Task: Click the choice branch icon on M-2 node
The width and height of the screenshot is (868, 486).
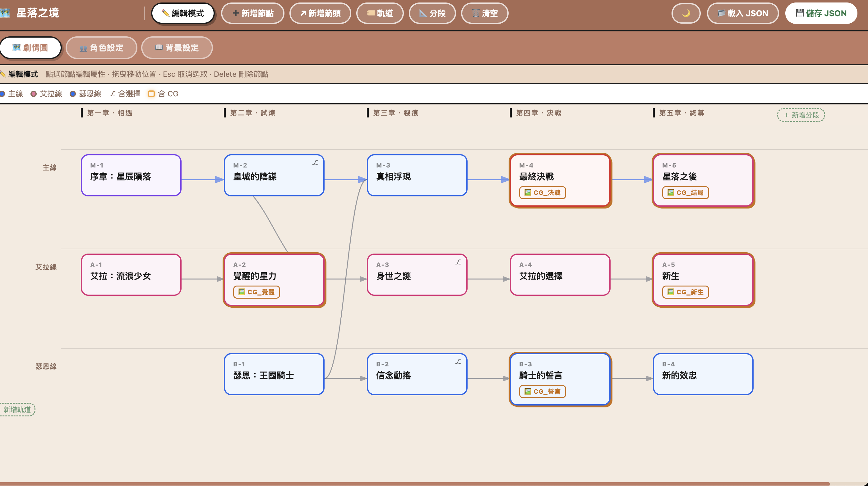Action: [x=315, y=163]
